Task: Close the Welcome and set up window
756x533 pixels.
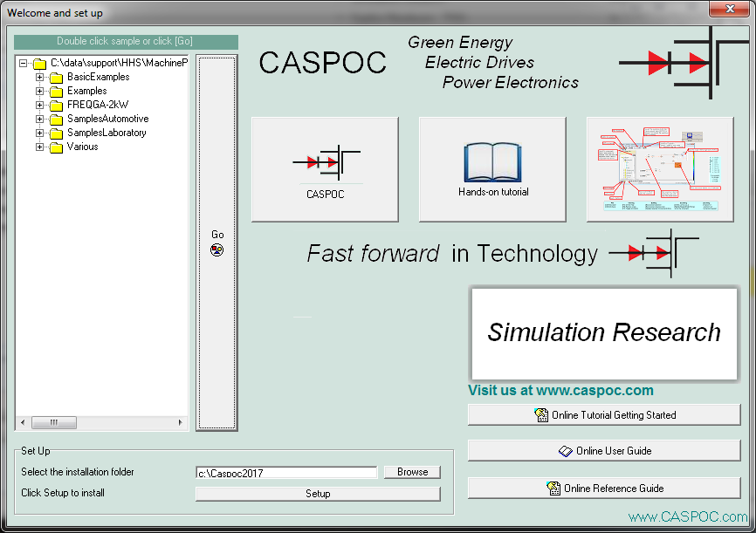Action: coord(730,9)
